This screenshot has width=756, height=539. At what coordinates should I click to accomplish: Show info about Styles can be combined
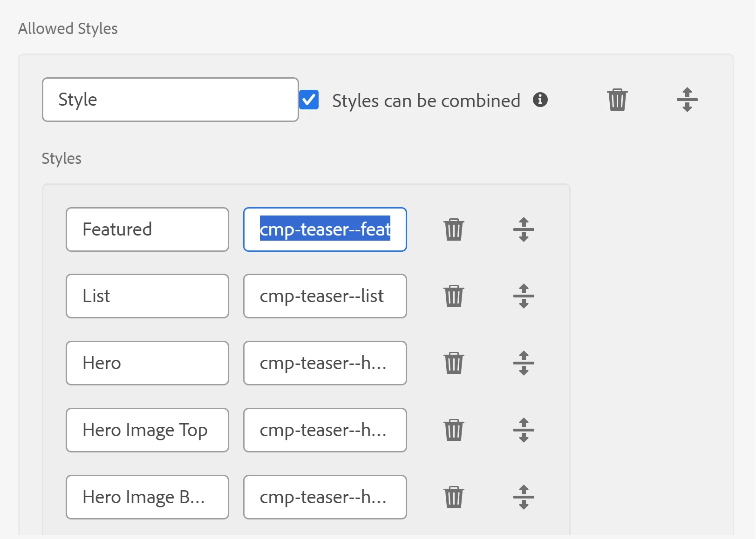[540, 100]
